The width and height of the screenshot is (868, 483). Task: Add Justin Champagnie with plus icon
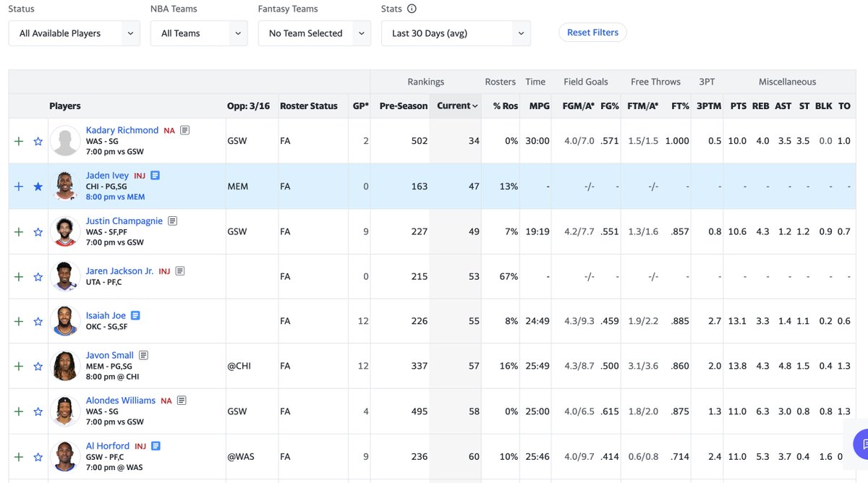[x=19, y=232]
